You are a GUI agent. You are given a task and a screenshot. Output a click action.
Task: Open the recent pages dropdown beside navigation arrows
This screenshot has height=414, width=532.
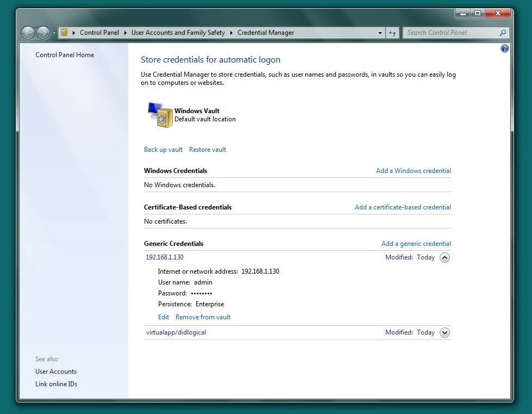[x=54, y=33]
